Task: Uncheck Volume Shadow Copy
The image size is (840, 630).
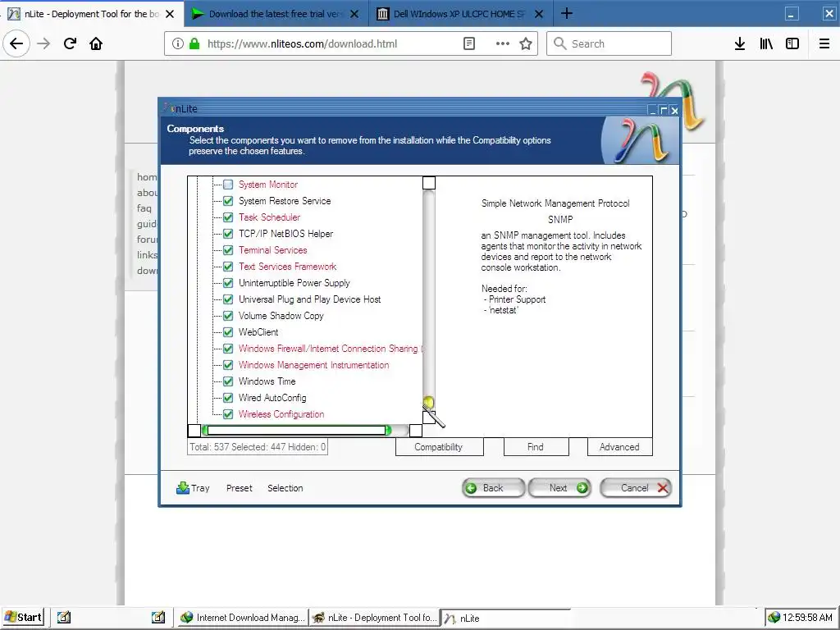Action: pos(228,316)
